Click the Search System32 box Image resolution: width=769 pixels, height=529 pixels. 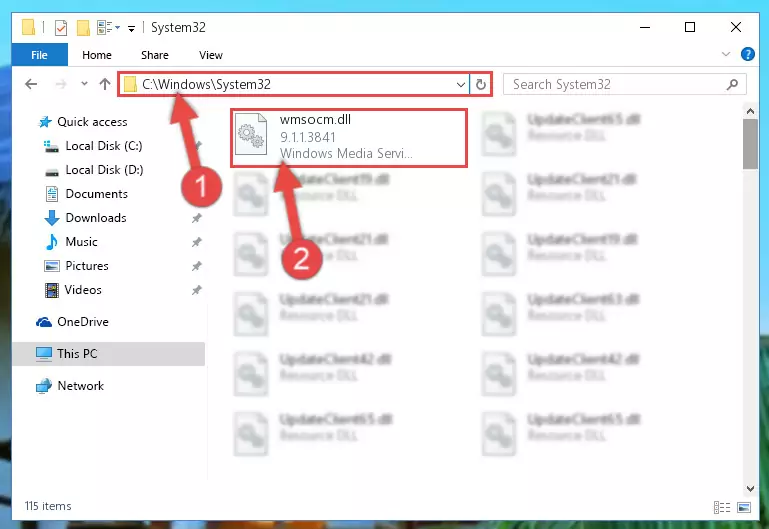pos(624,84)
